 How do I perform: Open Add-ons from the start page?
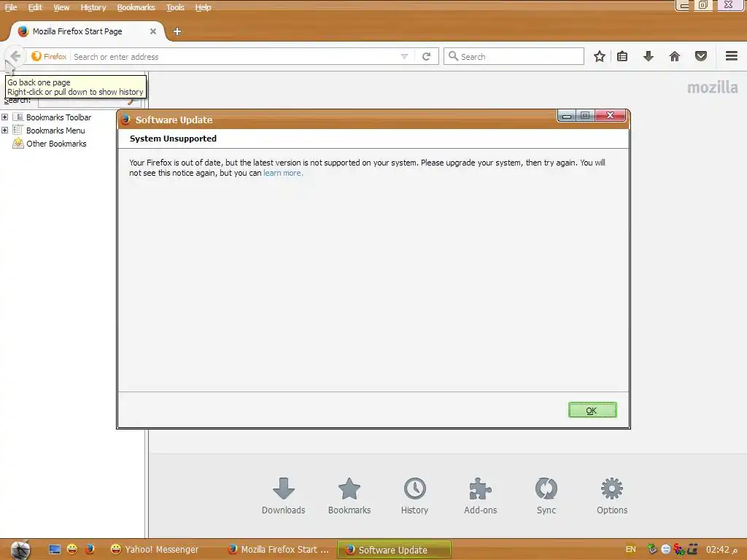coord(480,496)
